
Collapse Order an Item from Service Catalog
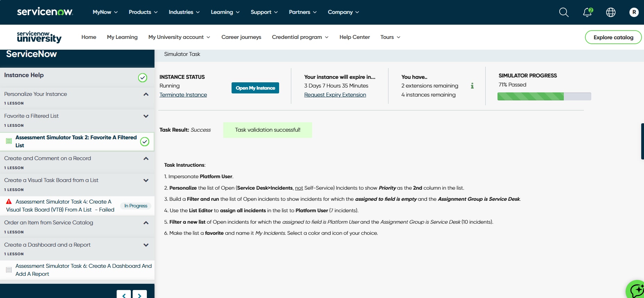[146, 223]
